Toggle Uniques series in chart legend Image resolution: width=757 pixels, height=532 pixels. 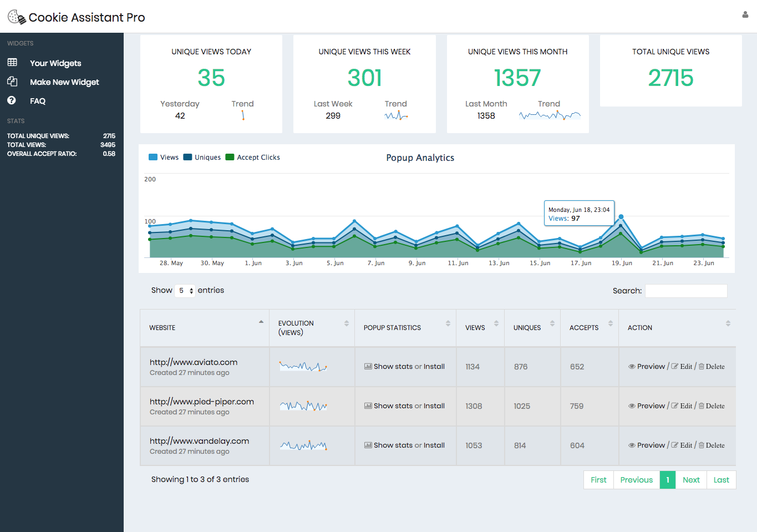point(202,158)
